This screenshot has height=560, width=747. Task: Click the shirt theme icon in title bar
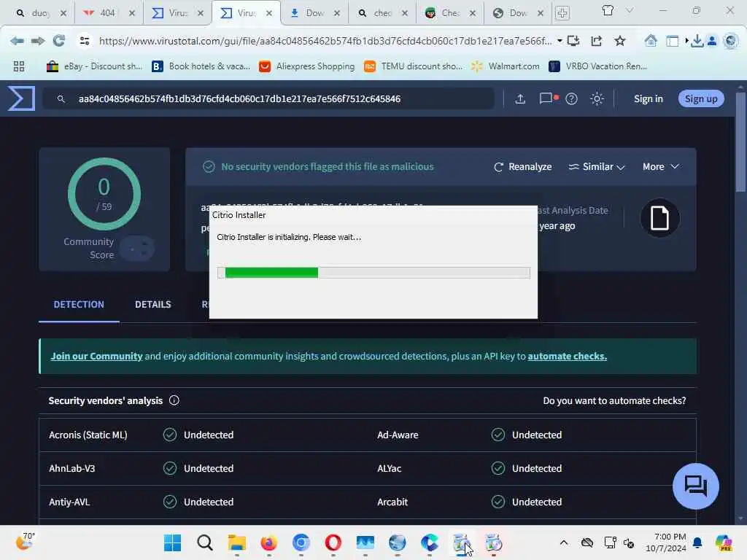[x=608, y=10]
